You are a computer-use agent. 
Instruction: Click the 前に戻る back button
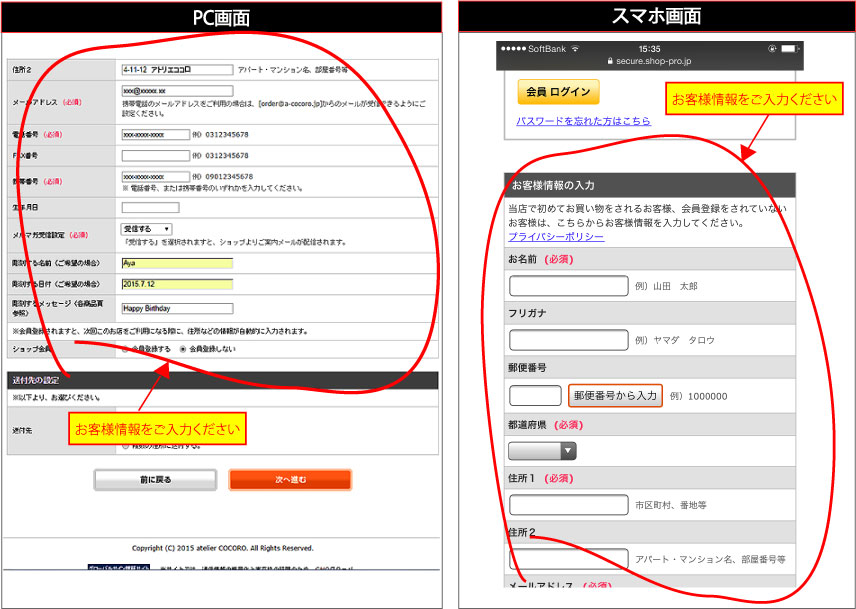155,480
